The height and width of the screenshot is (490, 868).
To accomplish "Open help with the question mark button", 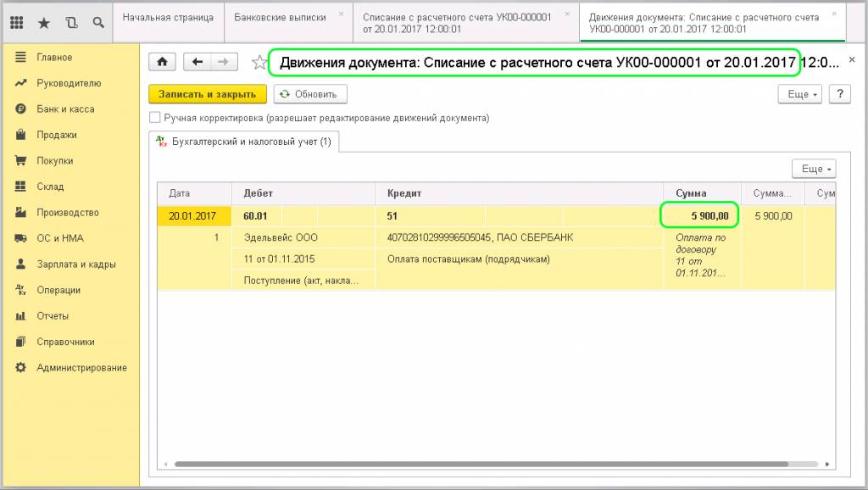I will coord(839,94).
